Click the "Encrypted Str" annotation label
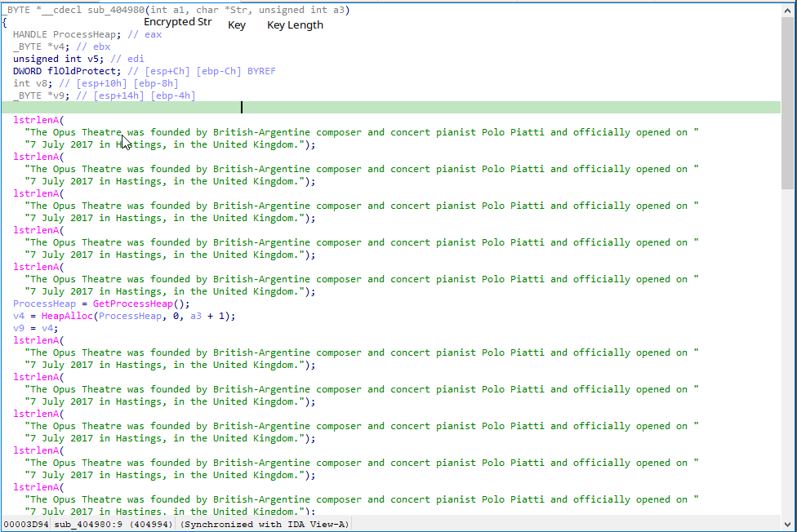797x532 pixels. [x=177, y=22]
